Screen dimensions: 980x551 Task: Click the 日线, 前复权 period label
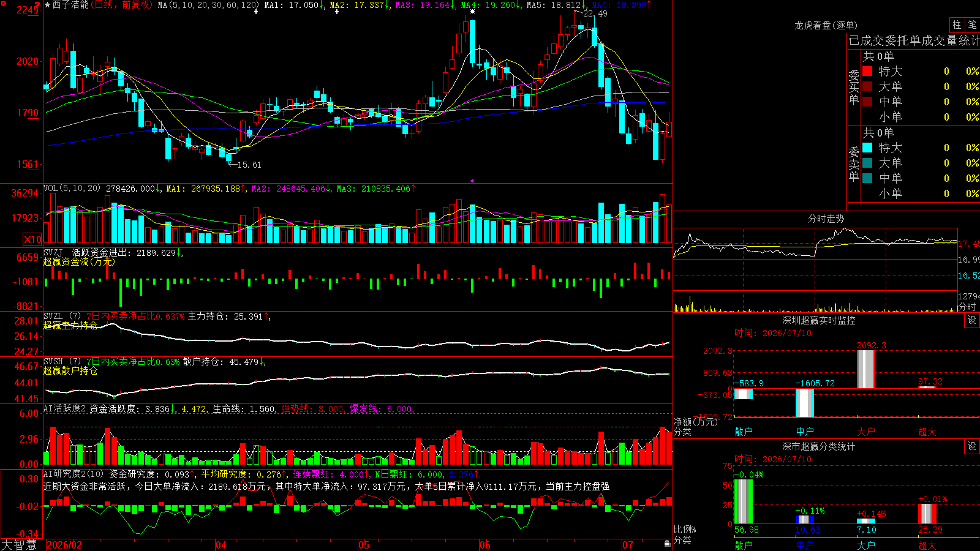coord(123,5)
